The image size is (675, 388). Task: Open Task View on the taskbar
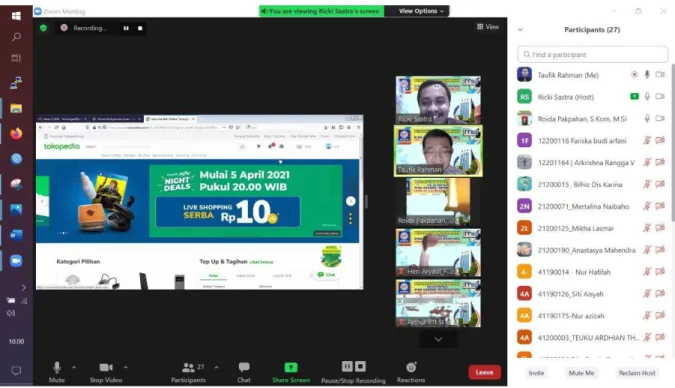coord(16,58)
